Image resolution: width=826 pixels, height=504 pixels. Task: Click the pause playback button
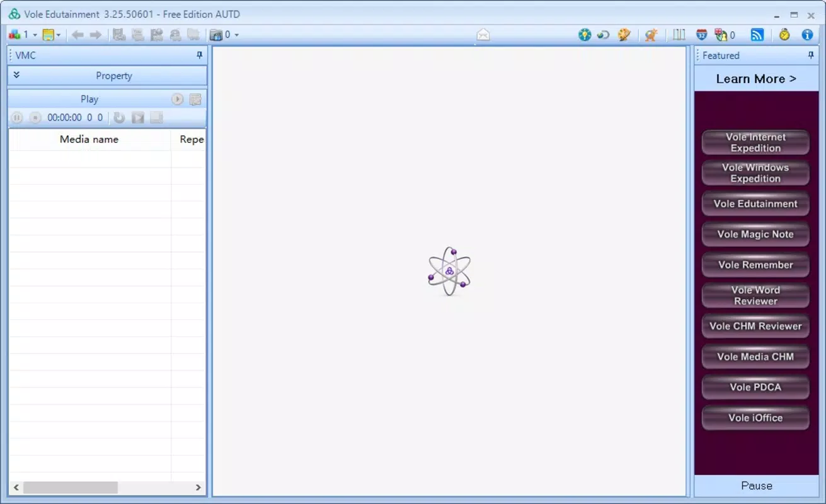pos(17,117)
